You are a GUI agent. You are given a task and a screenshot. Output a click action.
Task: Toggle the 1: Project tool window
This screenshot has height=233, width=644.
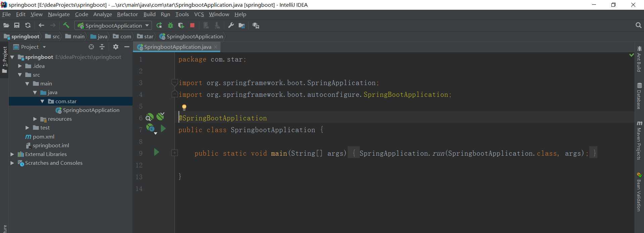point(4,61)
